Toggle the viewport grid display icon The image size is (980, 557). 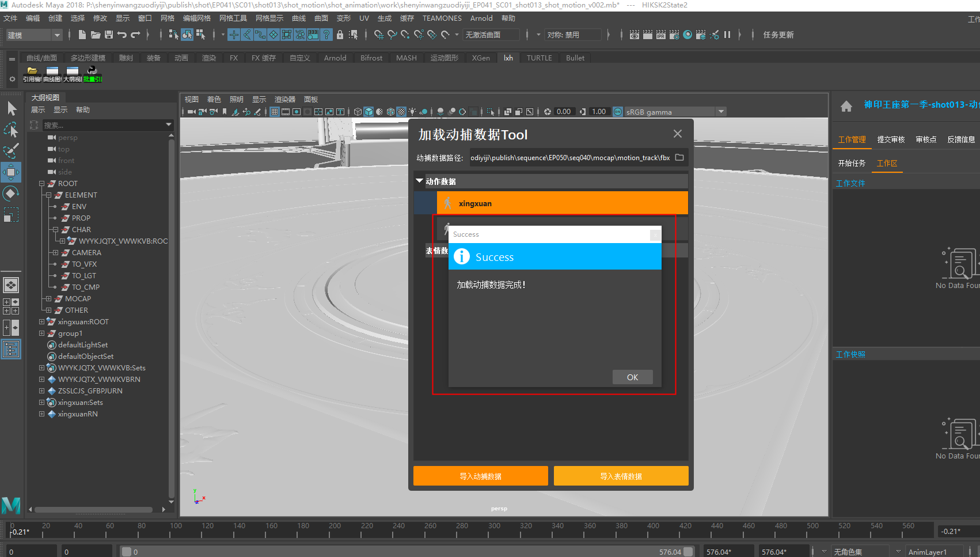tap(275, 112)
